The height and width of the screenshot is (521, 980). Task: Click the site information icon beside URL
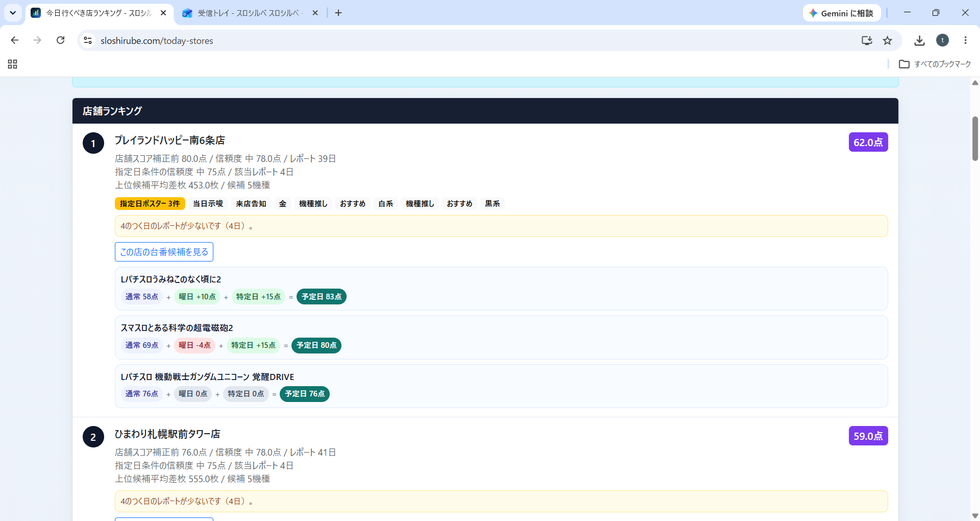click(x=88, y=40)
